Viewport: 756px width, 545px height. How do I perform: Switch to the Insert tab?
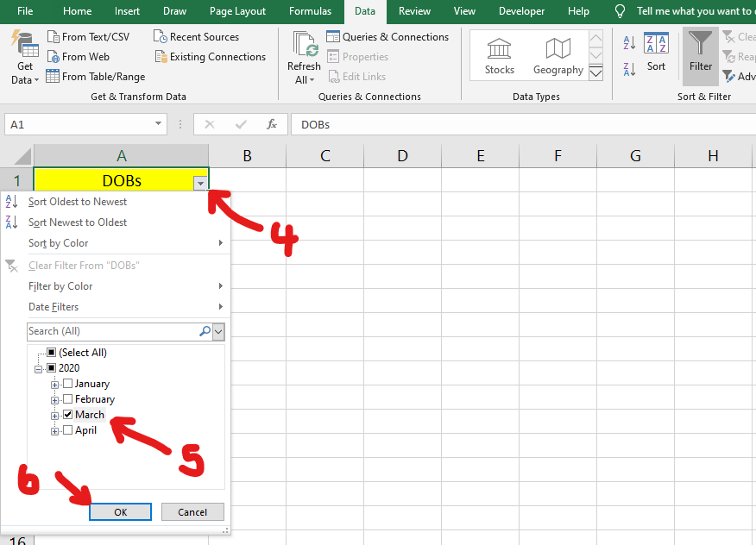127,11
